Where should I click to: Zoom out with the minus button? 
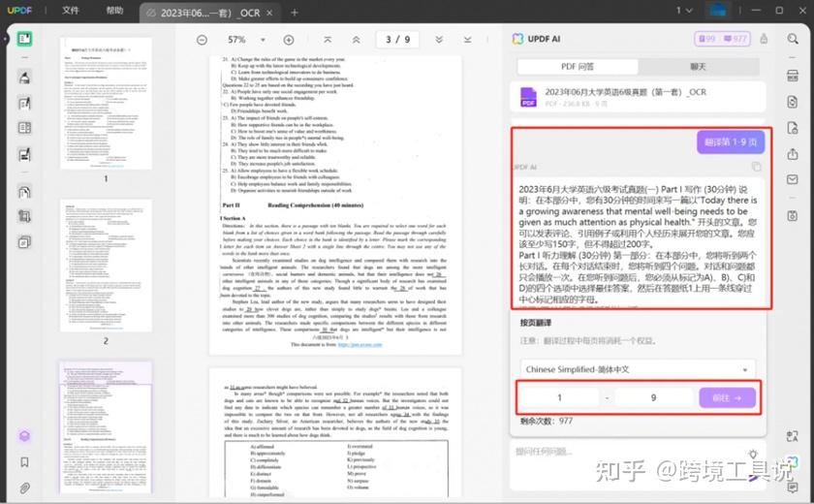click(202, 40)
